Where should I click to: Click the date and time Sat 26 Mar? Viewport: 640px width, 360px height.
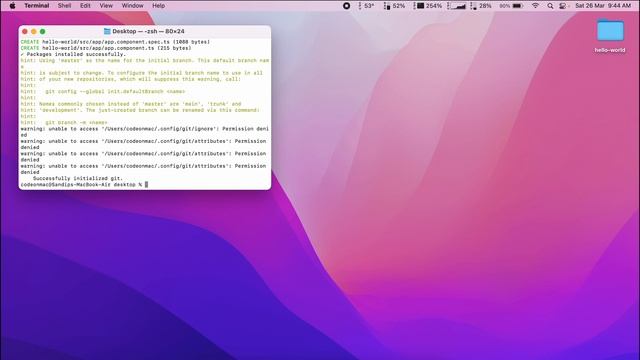click(603, 6)
